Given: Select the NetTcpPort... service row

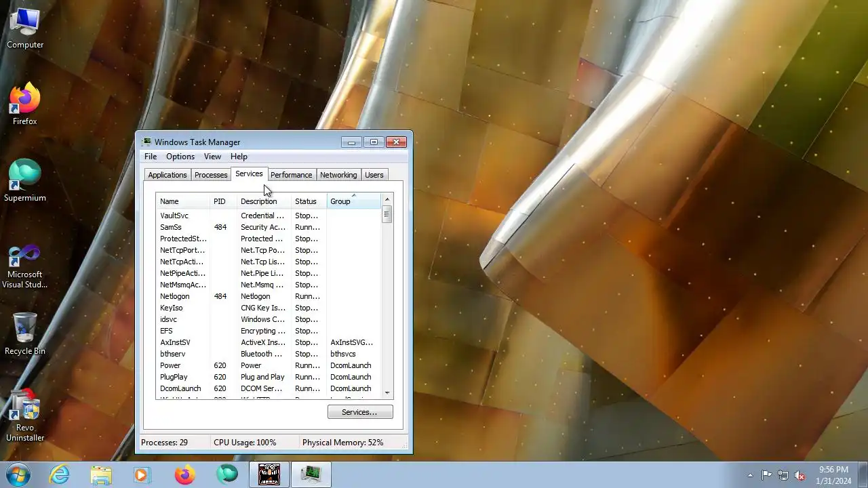Looking at the screenshot, I should point(269,250).
